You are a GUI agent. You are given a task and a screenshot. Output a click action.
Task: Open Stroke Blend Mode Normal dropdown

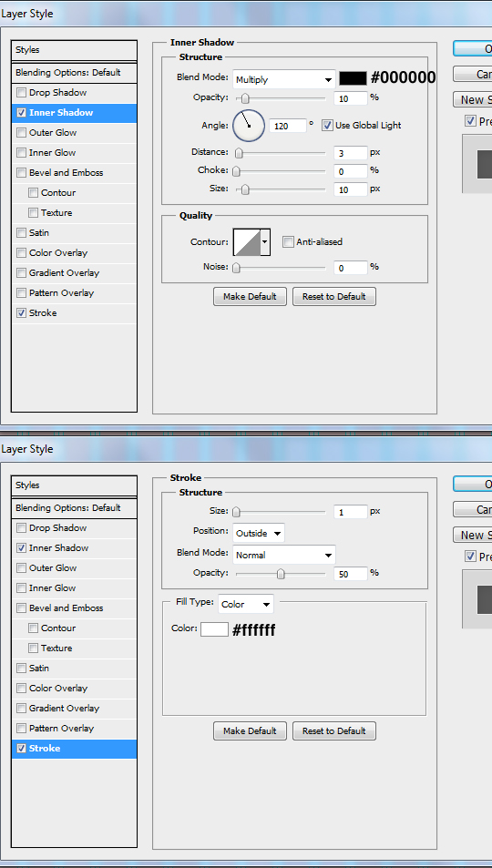[284, 555]
